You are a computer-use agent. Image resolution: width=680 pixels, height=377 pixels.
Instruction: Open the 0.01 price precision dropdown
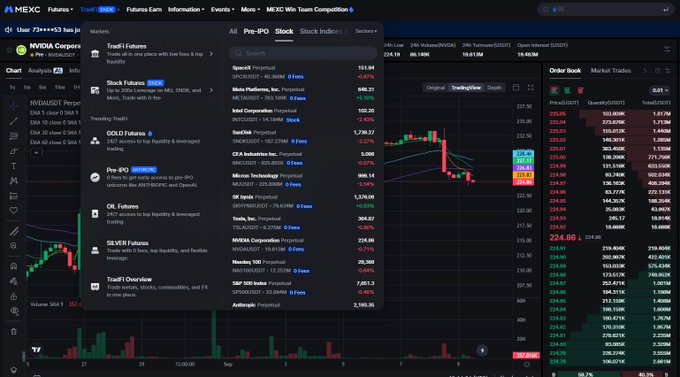pyautogui.click(x=660, y=90)
